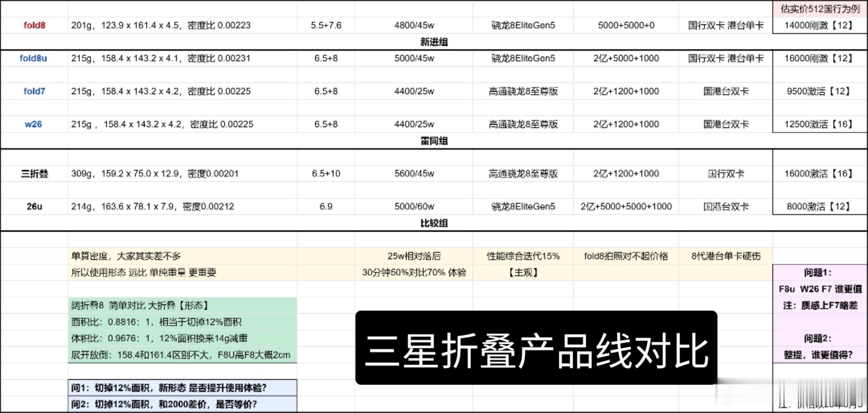The image size is (868, 413).
Task: Click the 2亿+5000+1000 camera cell
Action: coord(626,58)
